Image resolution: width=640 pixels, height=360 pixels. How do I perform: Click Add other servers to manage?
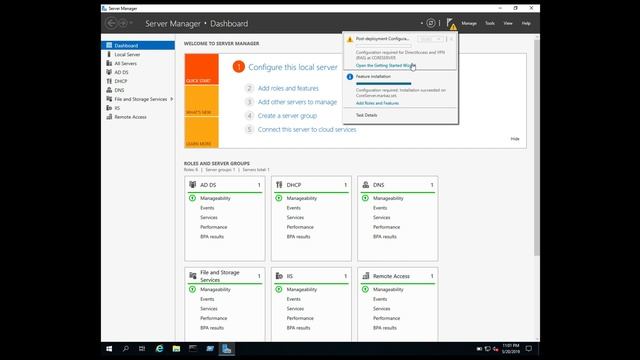tap(298, 102)
